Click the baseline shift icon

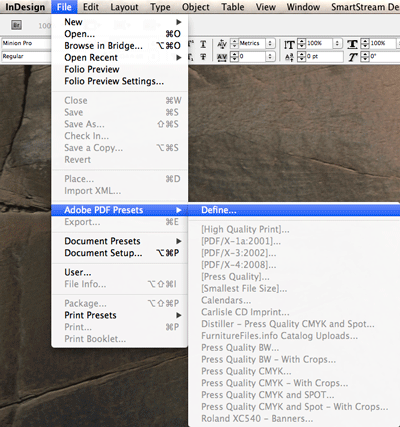[289, 57]
